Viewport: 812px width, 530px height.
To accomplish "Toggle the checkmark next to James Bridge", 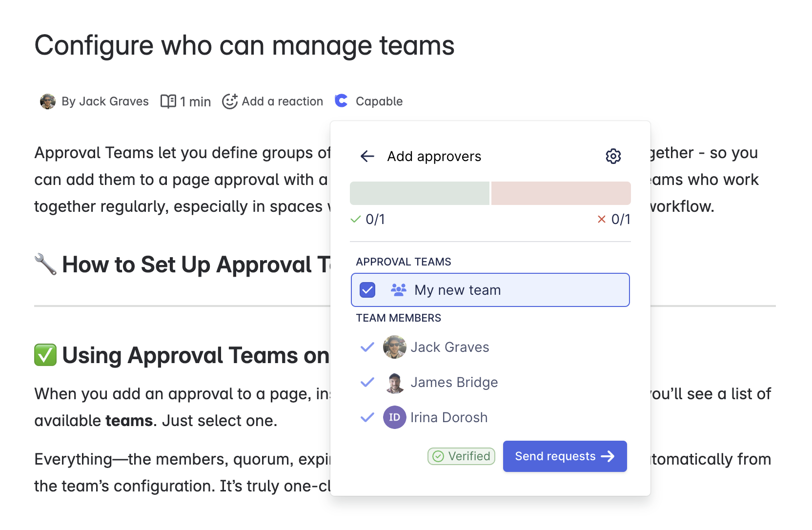I will click(367, 382).
